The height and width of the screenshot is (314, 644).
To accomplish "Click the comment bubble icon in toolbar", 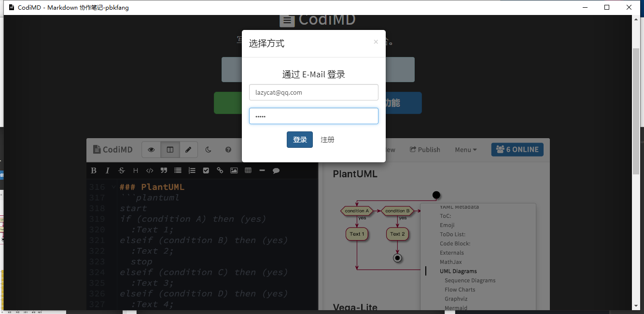I will (x=276, y=171).
